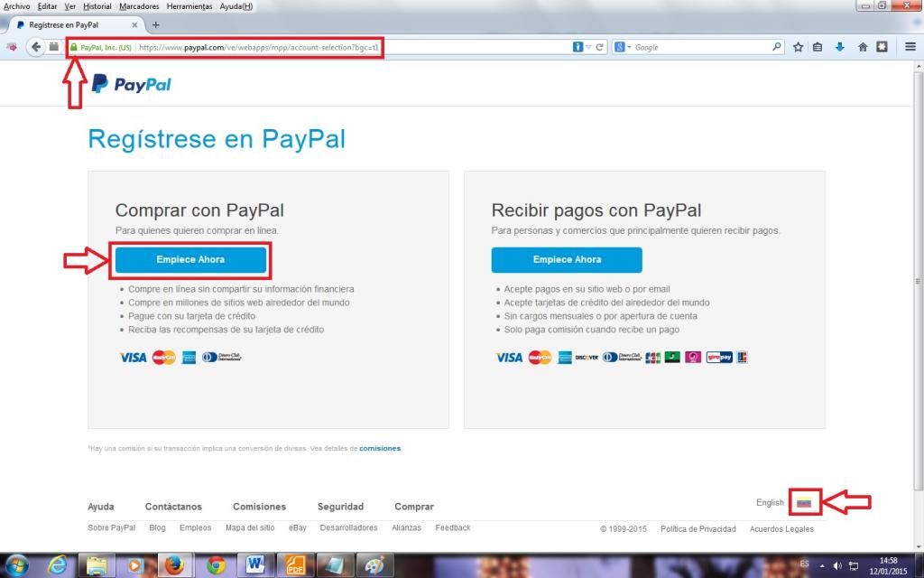
Task: Open Google Chrome from taskbar
Action: pos(216,566)
